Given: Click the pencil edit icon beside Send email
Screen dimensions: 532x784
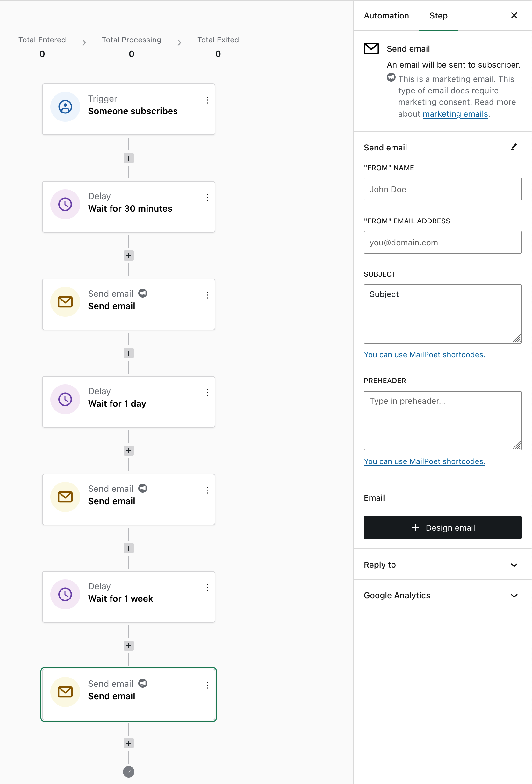Looking at the screenshot, I should [514, 147].
